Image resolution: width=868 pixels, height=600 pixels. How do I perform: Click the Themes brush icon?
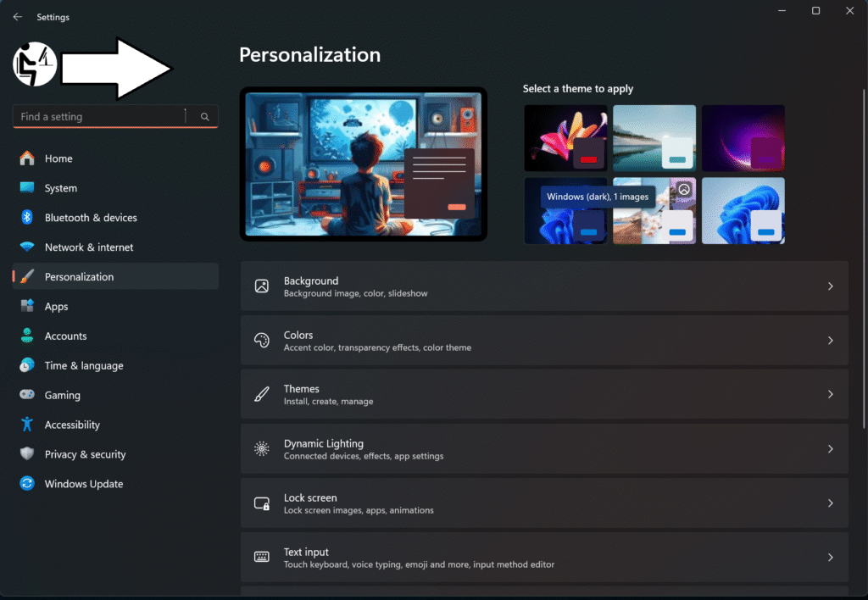point(261,394)
